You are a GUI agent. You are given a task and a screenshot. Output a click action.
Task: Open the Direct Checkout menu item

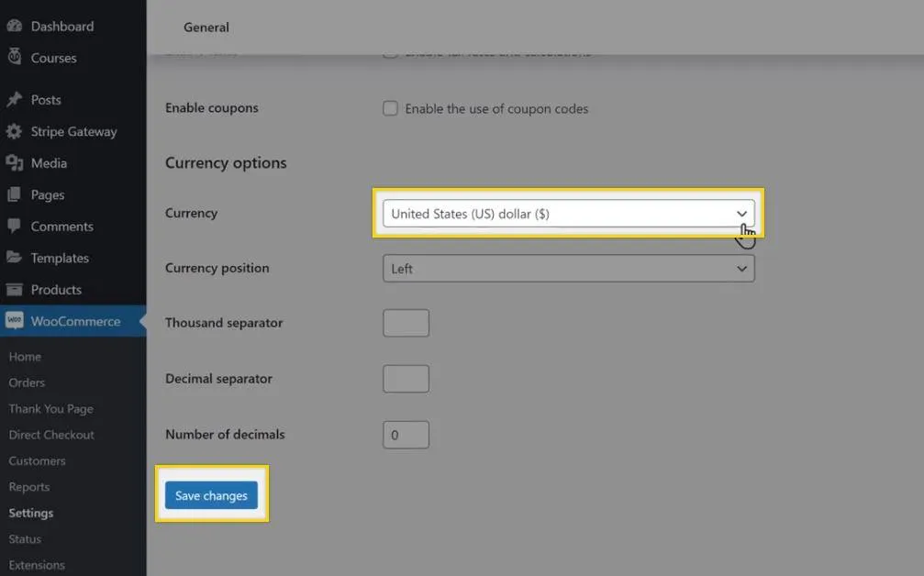click(x=51, y=435)
